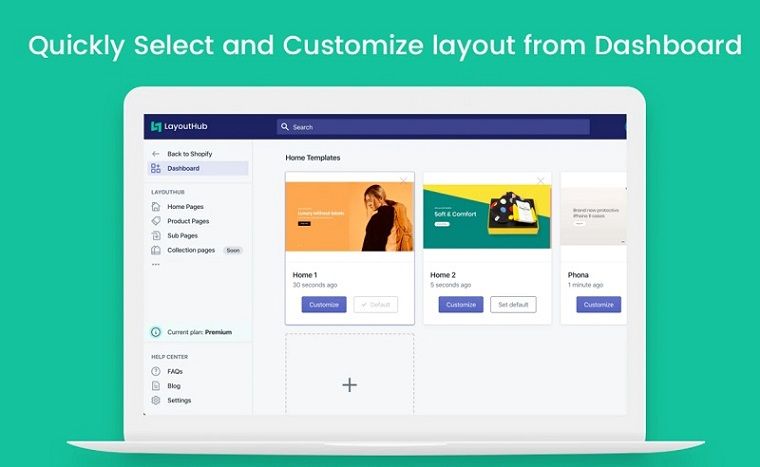Screen dimensions: 760x467
Task: Go Back to Shopify
Action: [190, 154]
